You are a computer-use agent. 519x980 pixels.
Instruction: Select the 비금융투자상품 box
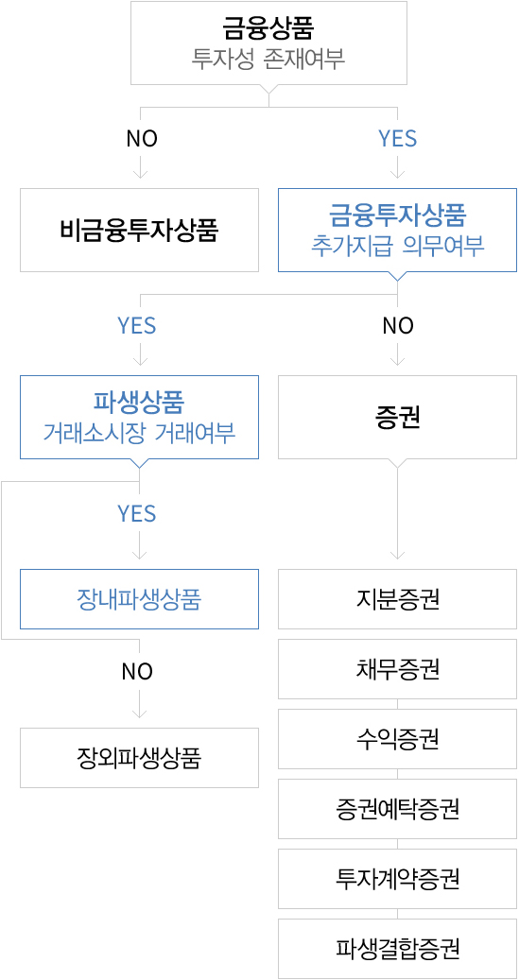pyautogui.click(x=140, y=230)
